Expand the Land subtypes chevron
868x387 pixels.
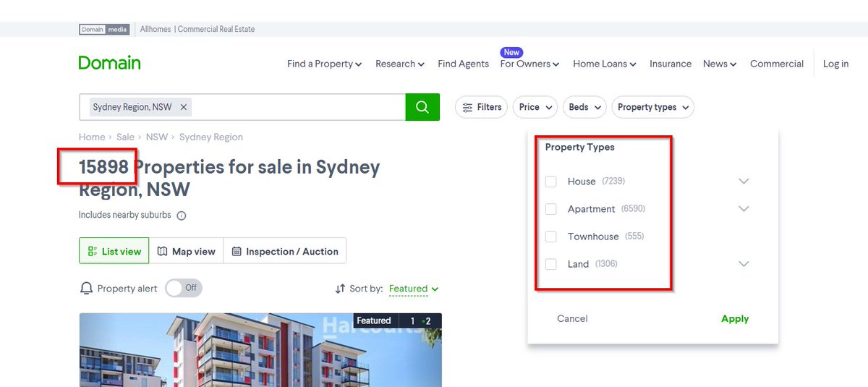coord(744,264)
